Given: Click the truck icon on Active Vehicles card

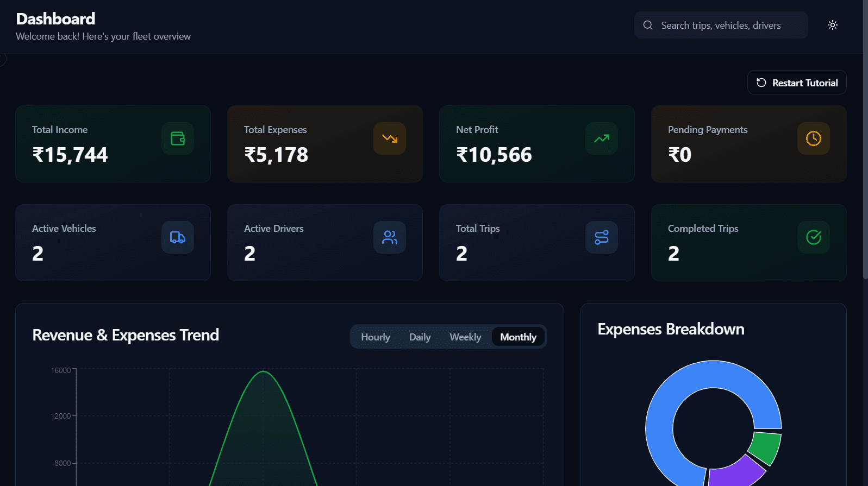Looking at the screenshot, I should pyautogui.click(x=178, y=237).
